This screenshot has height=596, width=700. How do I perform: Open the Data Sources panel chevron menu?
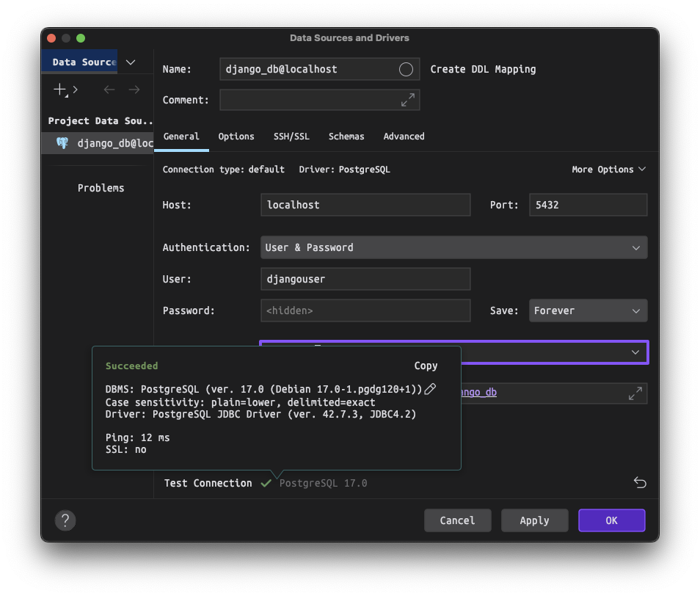click(129, 64)
